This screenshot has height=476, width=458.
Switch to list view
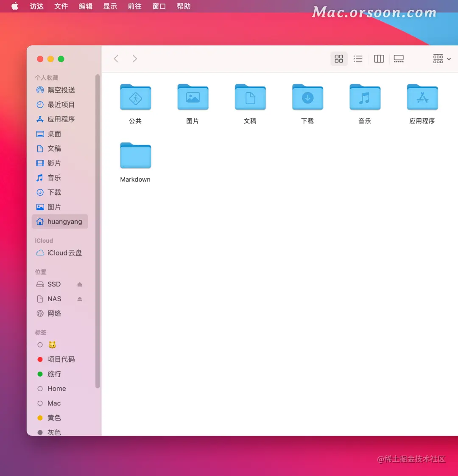[358, 59]
